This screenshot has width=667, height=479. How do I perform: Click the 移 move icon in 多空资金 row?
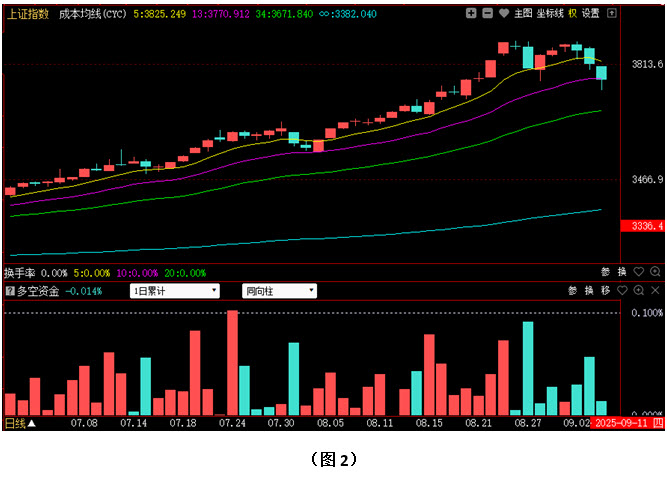coord(605,291)
